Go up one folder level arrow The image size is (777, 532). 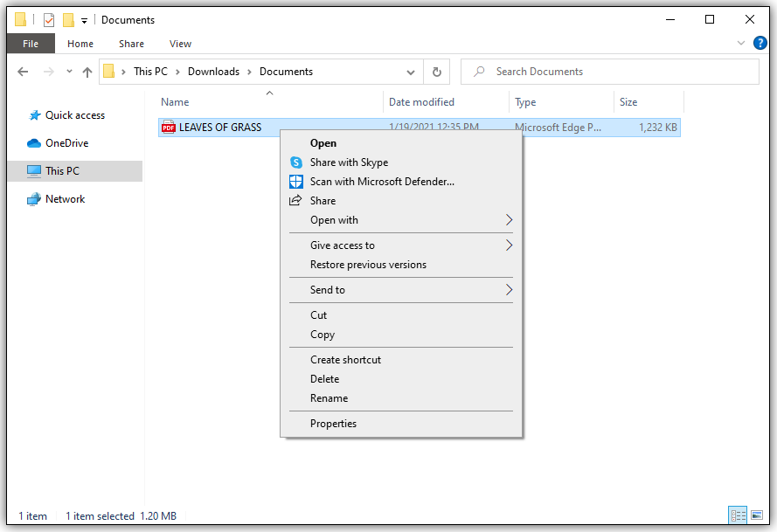pos(87,72)
